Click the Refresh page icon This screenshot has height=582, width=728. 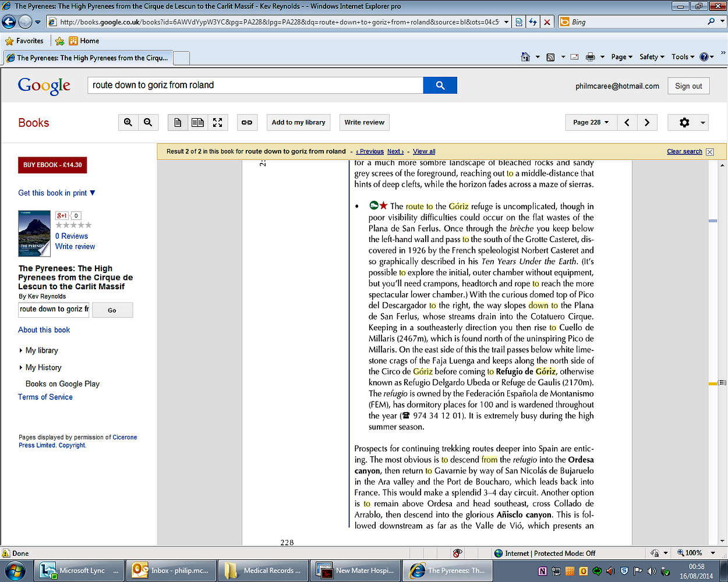(x=533, y=22)
